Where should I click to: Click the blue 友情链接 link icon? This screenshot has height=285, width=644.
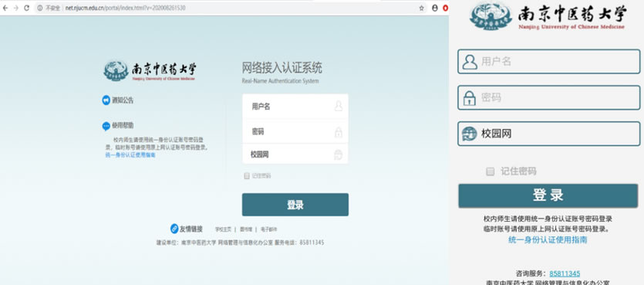click(x=174, y=229)
